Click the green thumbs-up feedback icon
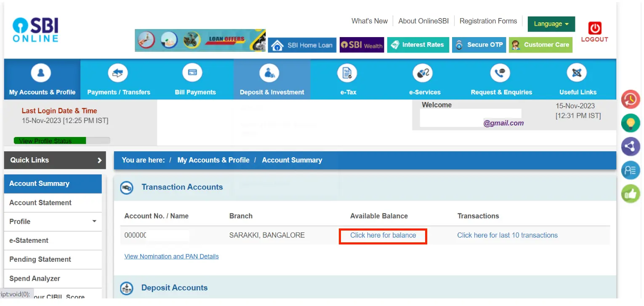Image resolution: width=644 pixels, height=306 pixels. [631, 194]
